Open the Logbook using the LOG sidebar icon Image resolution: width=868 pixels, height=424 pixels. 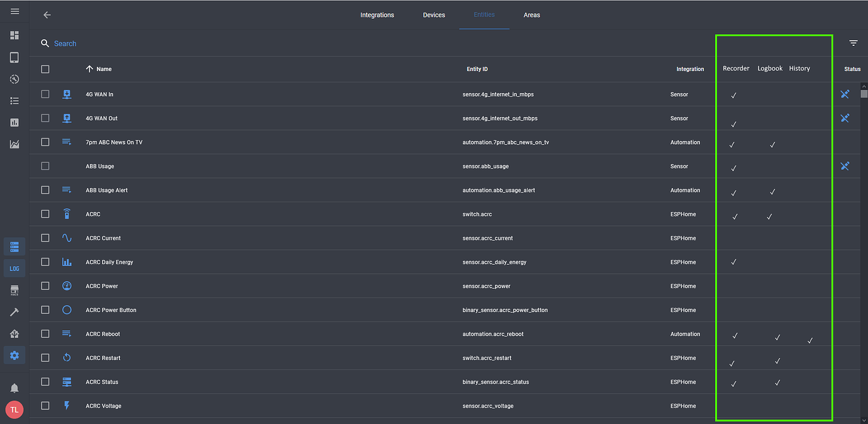click(x=14, y=269)
